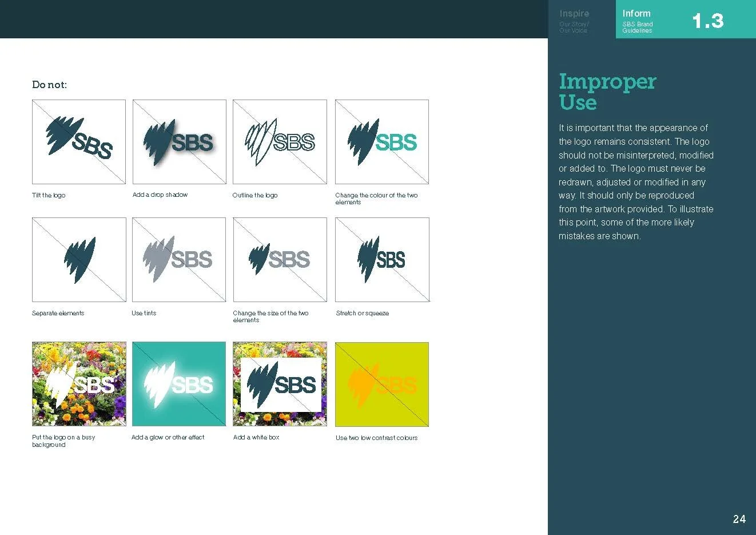
Task: Click the 'Add a drop shadow' caption
Action: (160, 195)
